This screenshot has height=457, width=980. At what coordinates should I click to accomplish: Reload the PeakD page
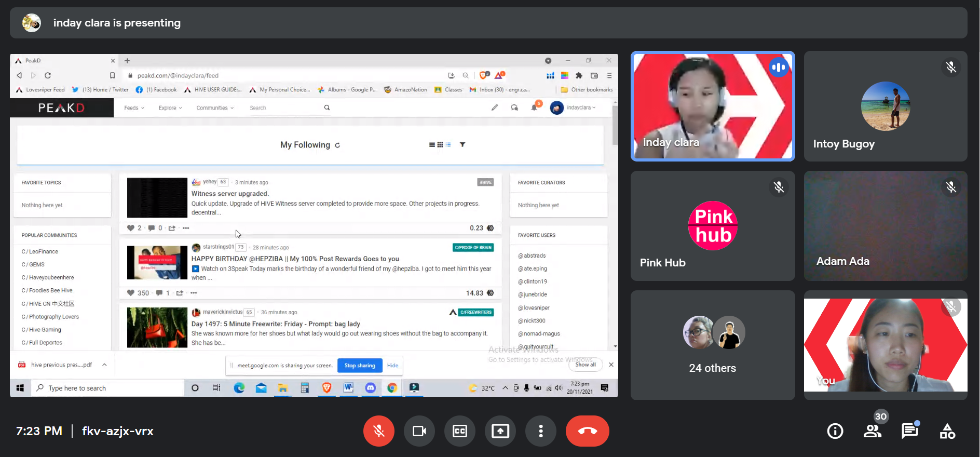48,75
